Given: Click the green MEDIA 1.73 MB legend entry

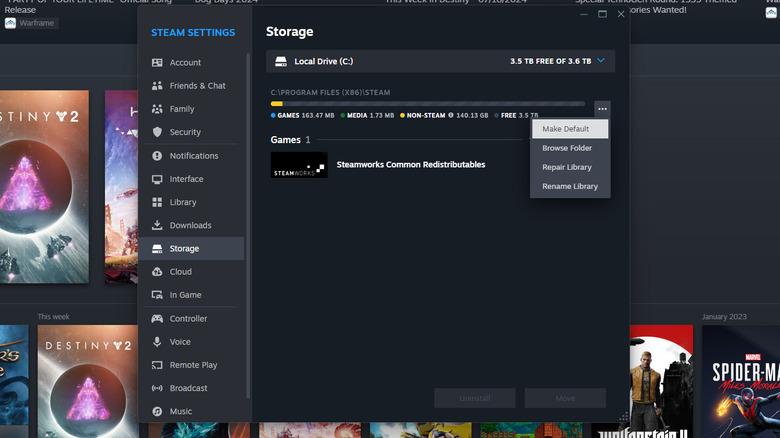Looking at the screenshot, I should click(367, 115).
